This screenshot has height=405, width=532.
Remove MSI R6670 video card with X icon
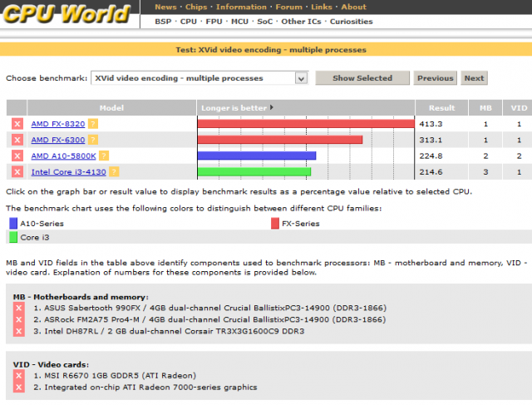tap(18, 375)
